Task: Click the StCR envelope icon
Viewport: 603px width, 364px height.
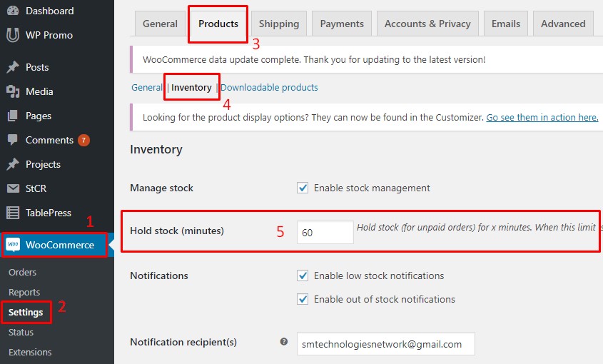Action: point(13,188)
